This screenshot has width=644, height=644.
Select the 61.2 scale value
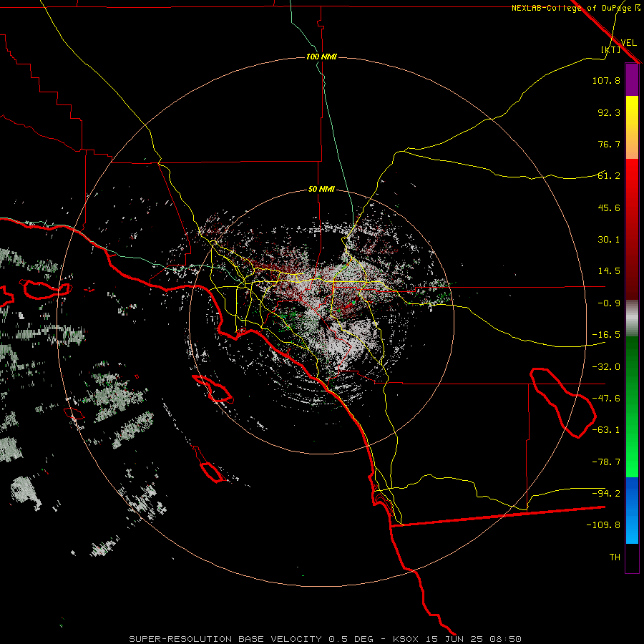tap(609, 176)
